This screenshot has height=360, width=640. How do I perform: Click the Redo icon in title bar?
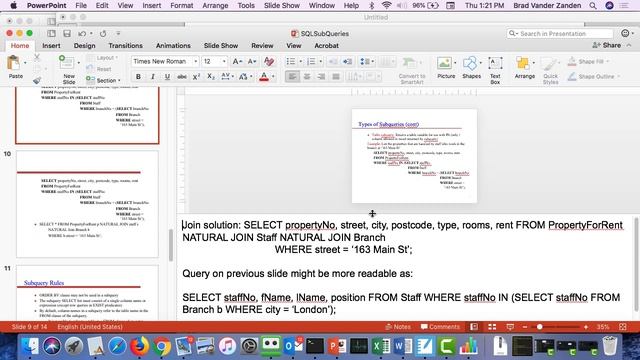click(x=103, y=33)
